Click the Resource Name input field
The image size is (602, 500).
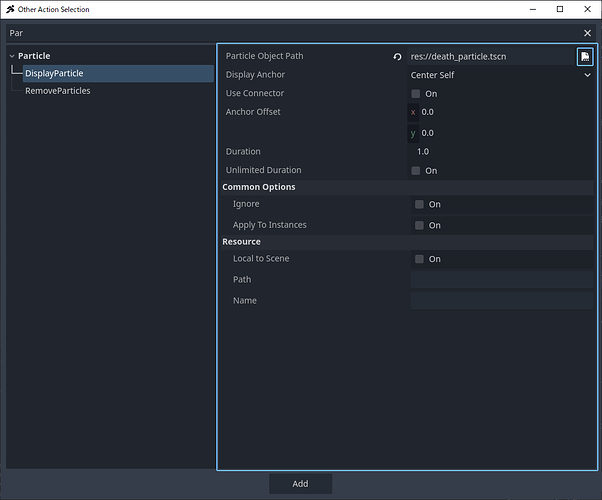point(500,301)
